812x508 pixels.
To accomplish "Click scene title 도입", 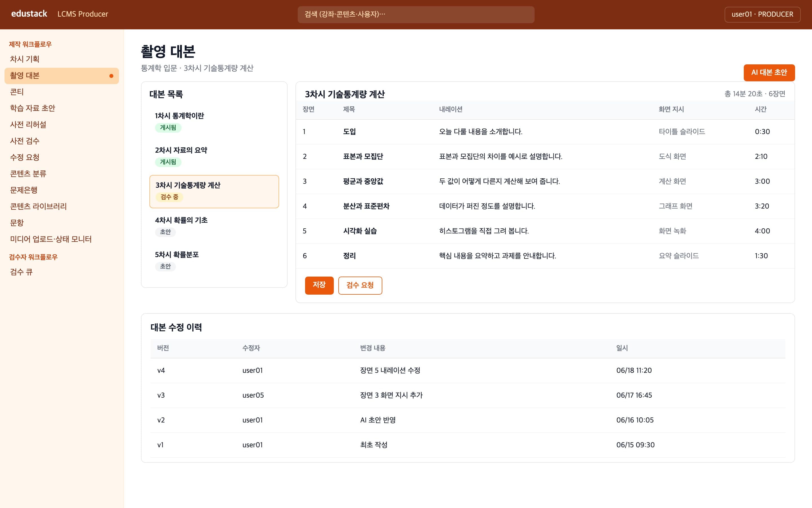I will [349, 132].
